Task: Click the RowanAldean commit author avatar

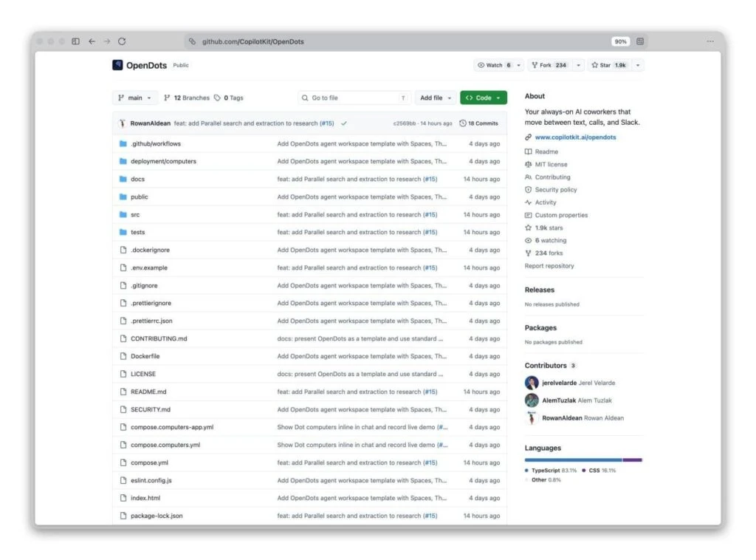Action: [x=123, y=123]
